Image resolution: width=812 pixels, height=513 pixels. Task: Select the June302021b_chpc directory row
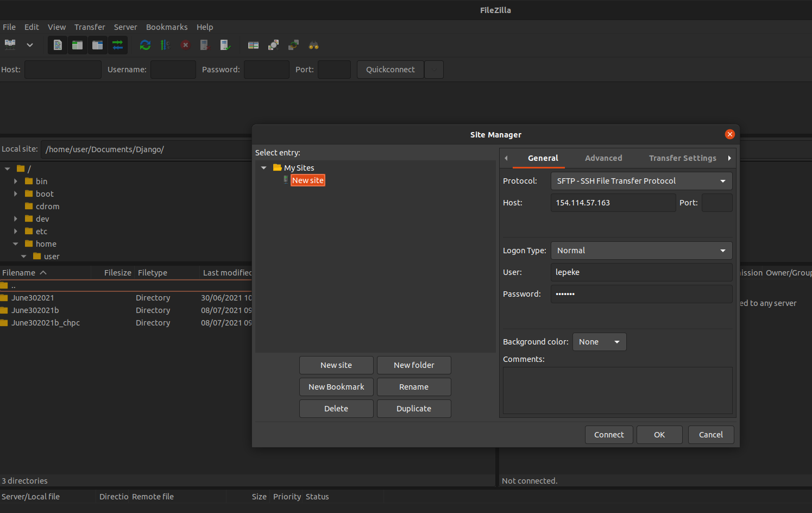coord(126,323)
